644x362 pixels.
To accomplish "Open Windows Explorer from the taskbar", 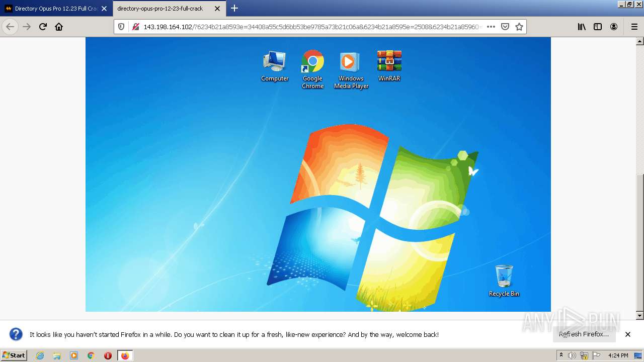I will [x=57, y=355].
